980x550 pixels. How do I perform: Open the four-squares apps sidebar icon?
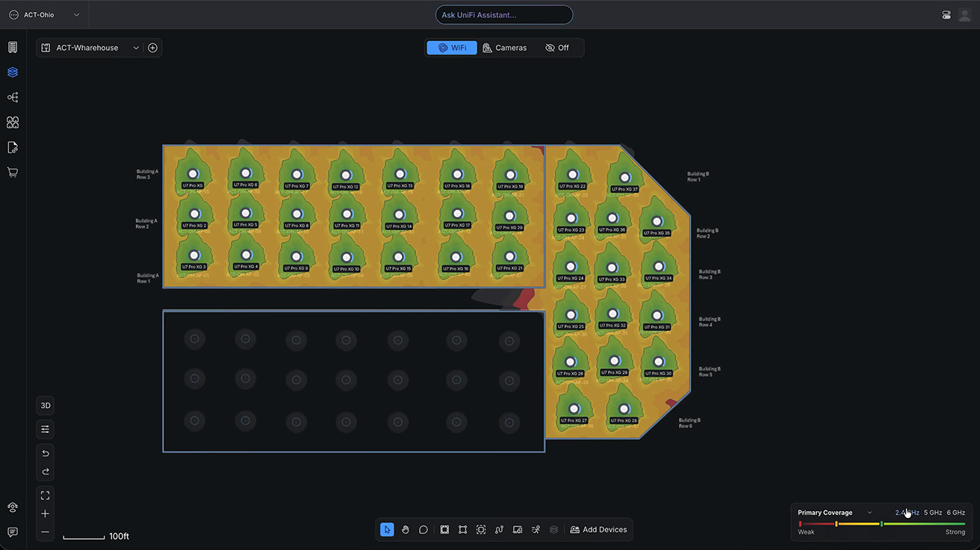coord(13,122)
